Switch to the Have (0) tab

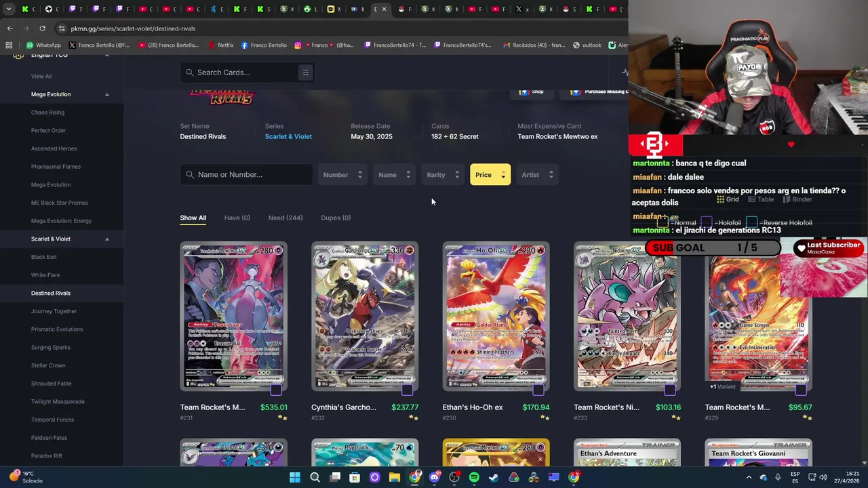click(x=237, y=218)
